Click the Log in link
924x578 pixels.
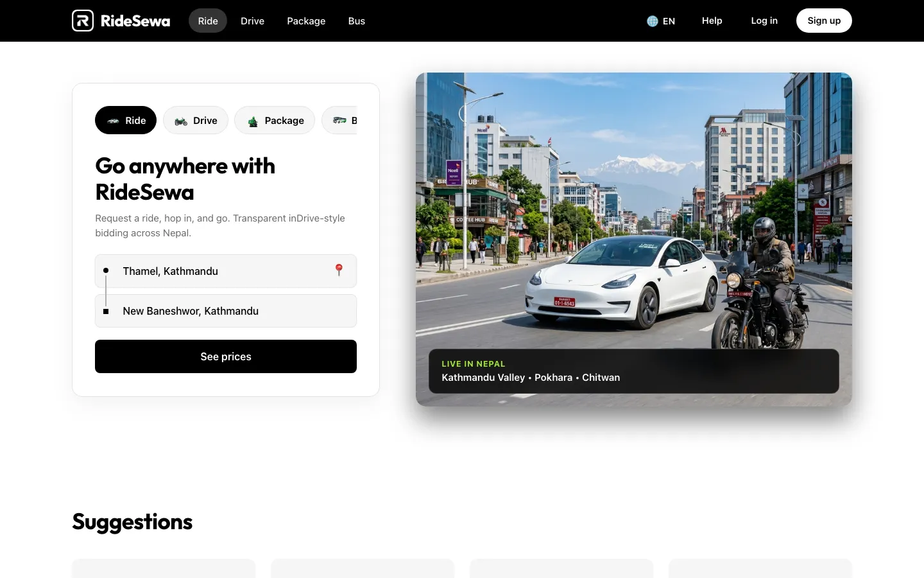pos(764,21)
